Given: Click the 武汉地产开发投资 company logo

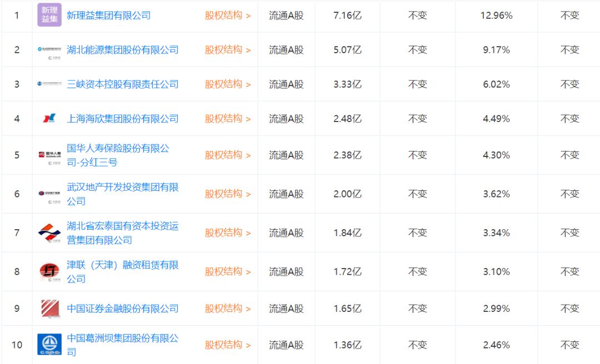Looking at the screenshot, I should (49, 194).
